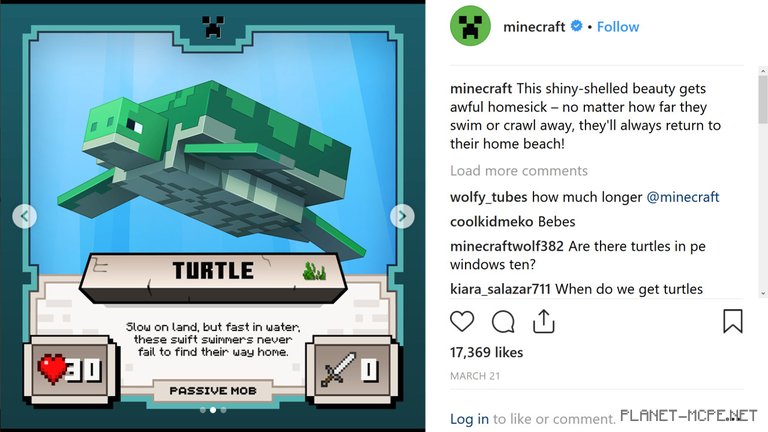Screen dimensions: 768x432
Task: Open the @minecraft mention link
Action: point(683,197)
